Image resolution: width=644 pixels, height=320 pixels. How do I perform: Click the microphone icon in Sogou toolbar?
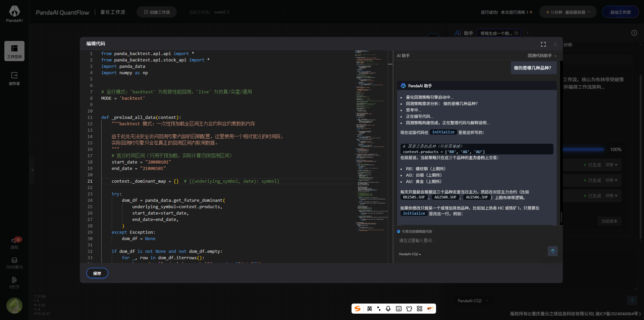point(388,309)
